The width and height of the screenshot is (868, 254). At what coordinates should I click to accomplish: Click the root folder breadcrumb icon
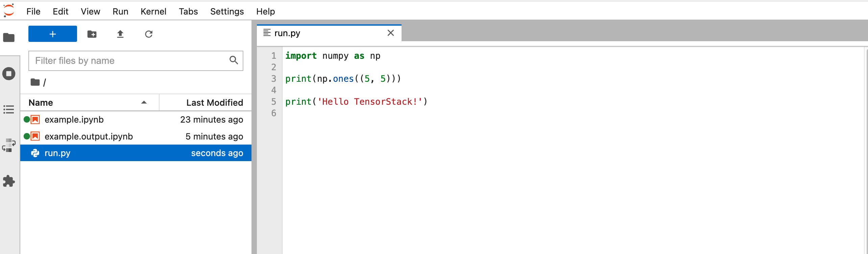35,82
